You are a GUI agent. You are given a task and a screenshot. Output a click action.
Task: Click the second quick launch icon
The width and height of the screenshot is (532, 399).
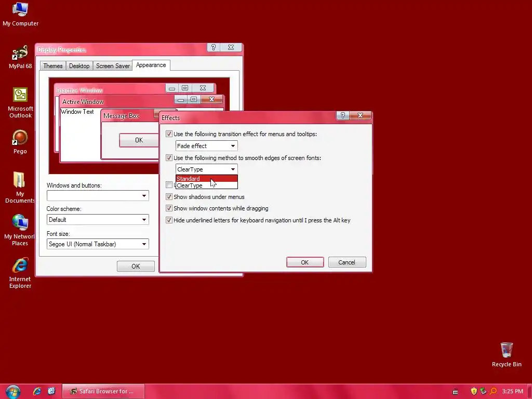[x=51, y=391]
